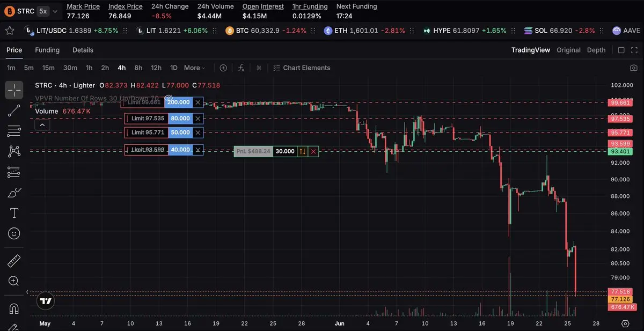Click the TradingView logo button
The height and width of the screenshot is (331, 644).
tap(46, 301)
